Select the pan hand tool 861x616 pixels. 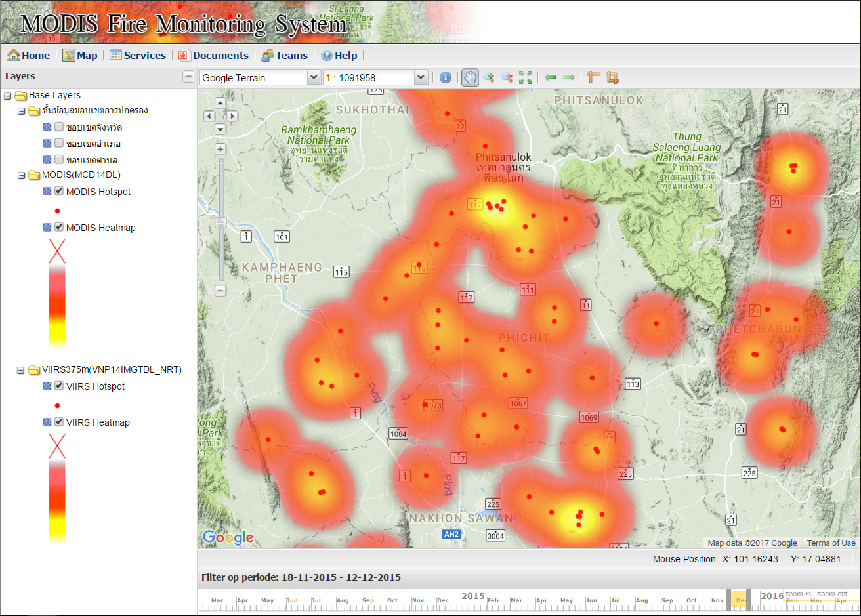click(470, 77)
